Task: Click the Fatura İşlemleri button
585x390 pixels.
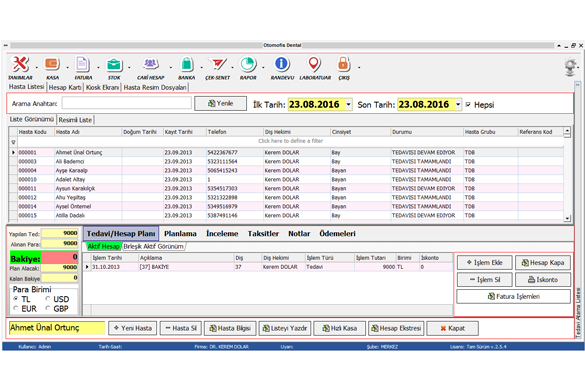Action: [x=513, y=296]
